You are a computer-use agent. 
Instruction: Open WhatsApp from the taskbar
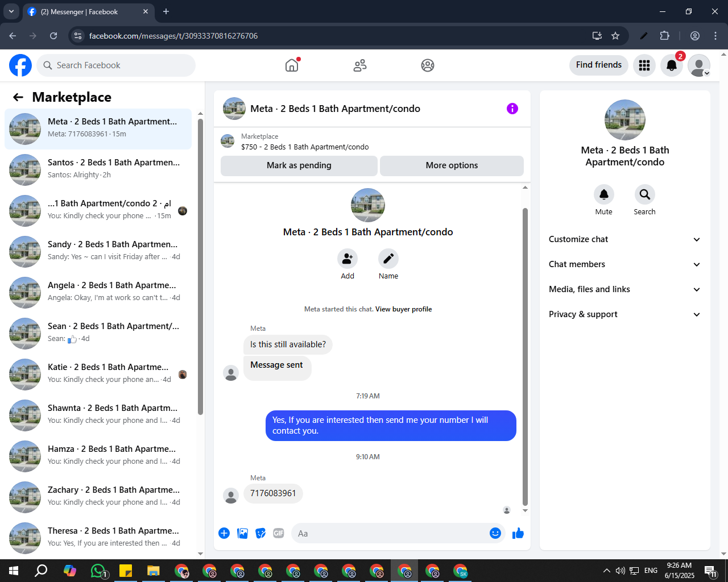pos(98,571)
